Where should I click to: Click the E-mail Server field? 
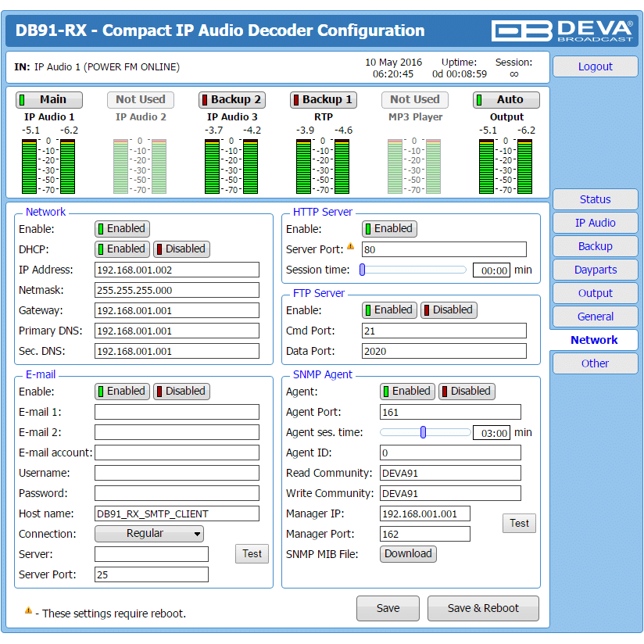152,554
